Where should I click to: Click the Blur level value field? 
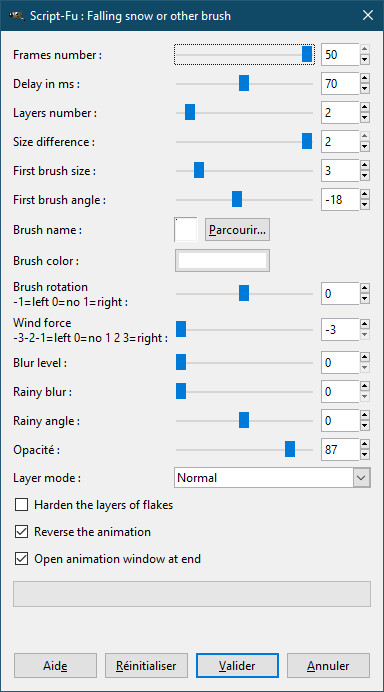point(340,362)
